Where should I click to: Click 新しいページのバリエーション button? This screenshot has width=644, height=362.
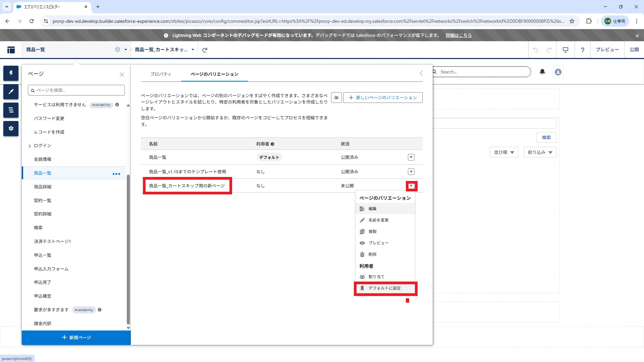[x=383, y=98]
